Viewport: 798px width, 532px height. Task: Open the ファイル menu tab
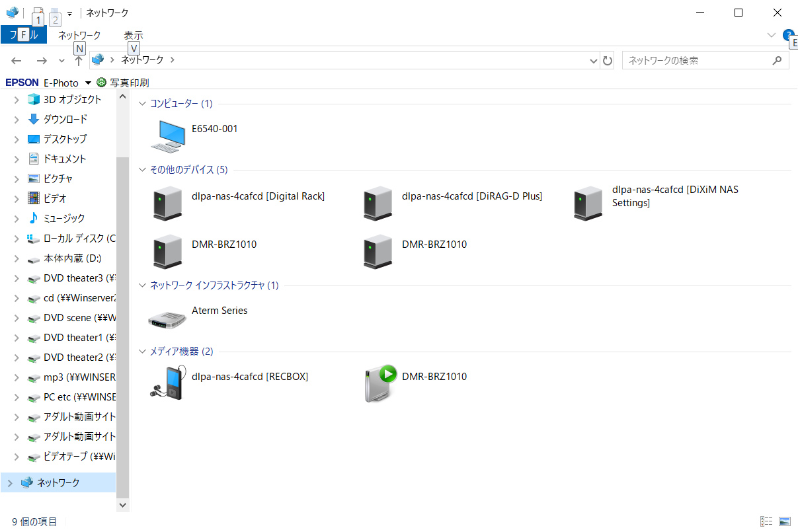click(24, 35)
